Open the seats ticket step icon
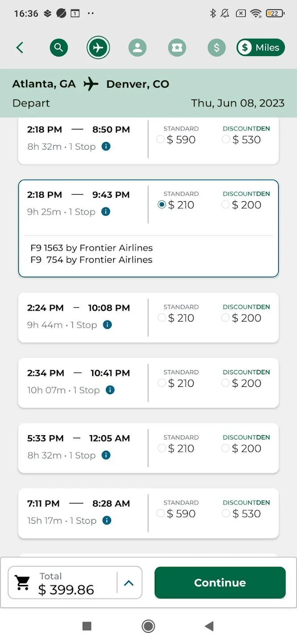 point(177,48)
